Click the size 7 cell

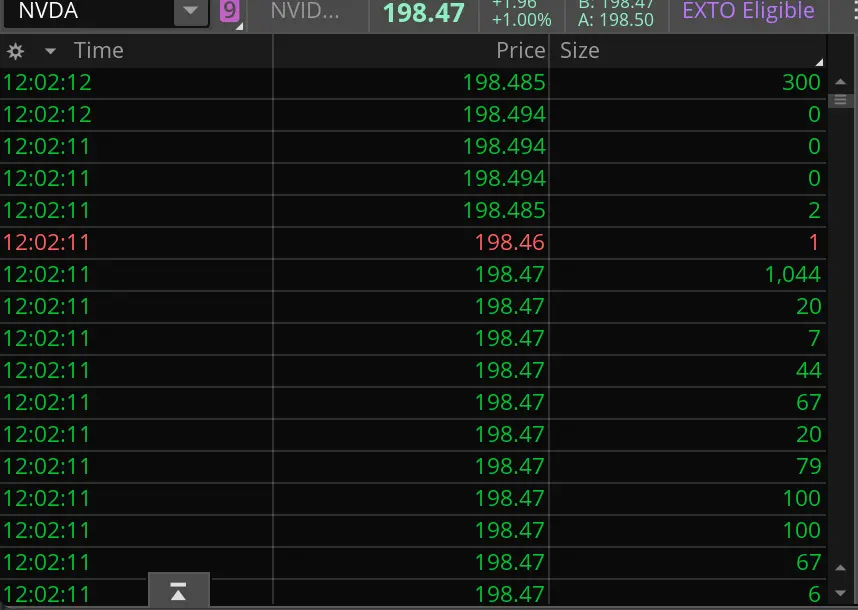[x=814, y=339]
